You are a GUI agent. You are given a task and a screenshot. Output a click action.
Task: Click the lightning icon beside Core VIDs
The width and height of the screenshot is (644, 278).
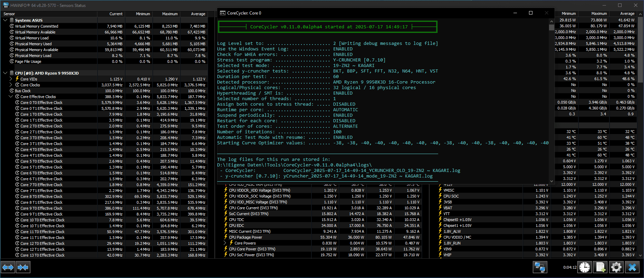(x=17, y=79)
